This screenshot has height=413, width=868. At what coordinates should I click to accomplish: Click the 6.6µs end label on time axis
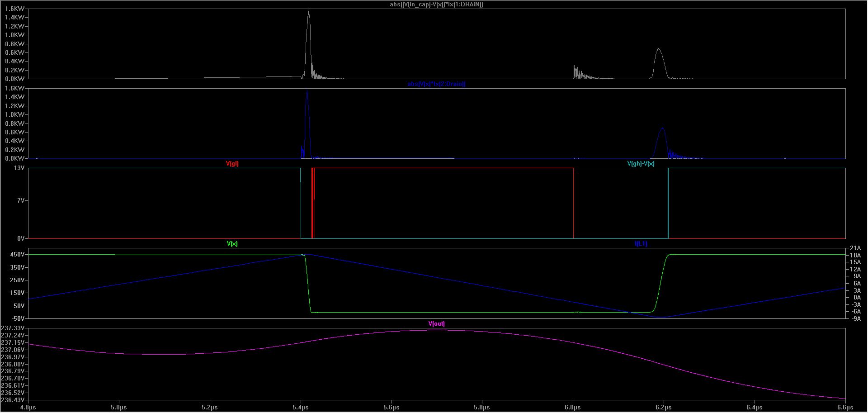844,408
